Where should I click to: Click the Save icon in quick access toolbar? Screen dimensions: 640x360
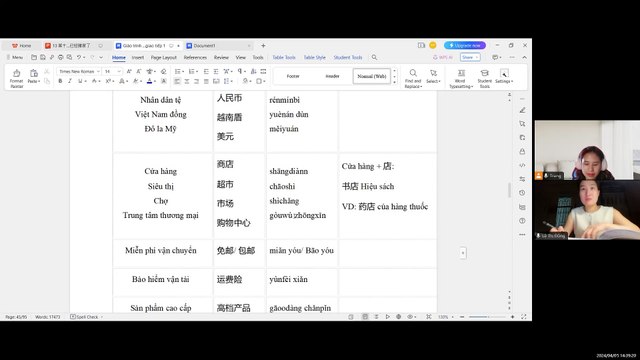tap(42, 58)
